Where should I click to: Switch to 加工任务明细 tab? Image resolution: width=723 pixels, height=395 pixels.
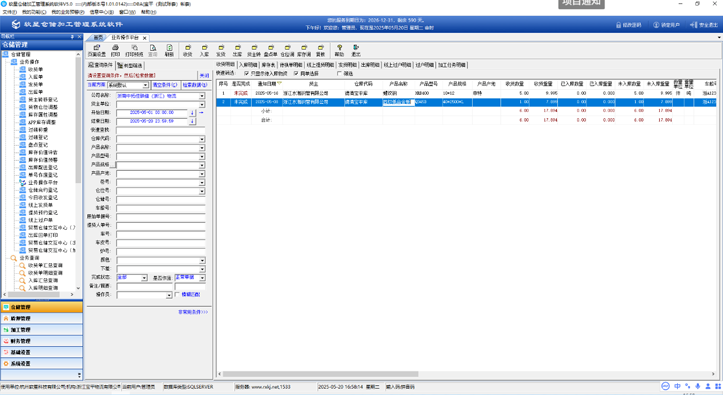pos(452,65)
